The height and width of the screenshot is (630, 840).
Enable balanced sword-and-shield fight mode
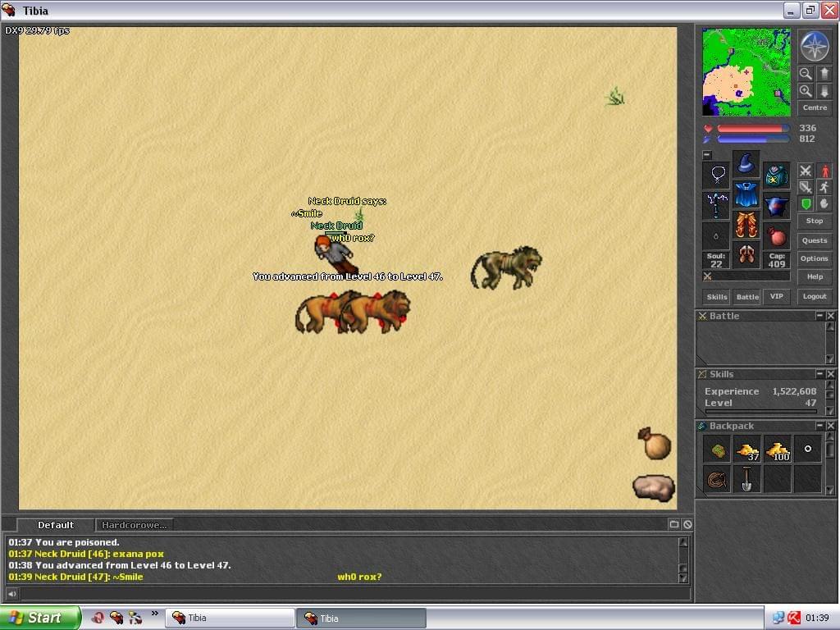pos(806,187)
